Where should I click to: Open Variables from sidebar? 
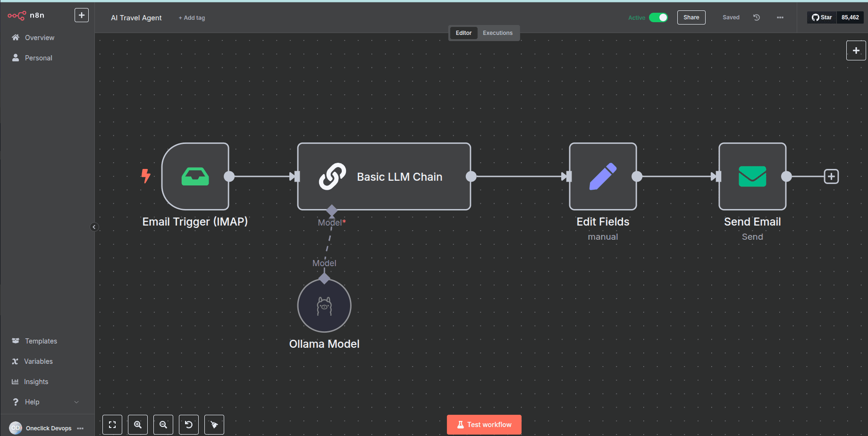click(38, 361)
